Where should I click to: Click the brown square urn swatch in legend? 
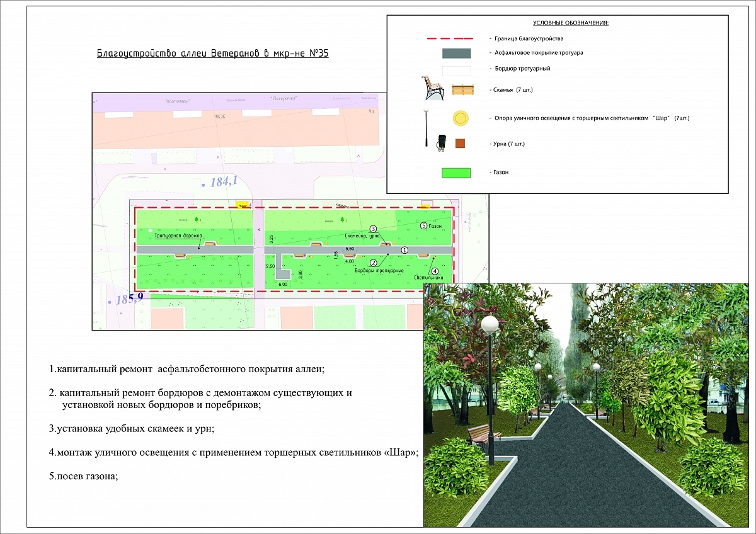coord(460,144)
